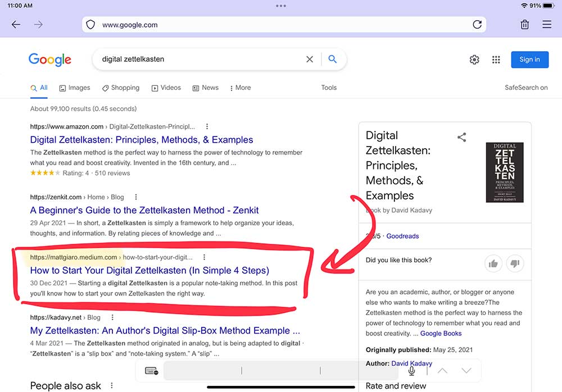Share the knowledge panel book
Viewport: 562px width, 392px height.
pos(461,137)
